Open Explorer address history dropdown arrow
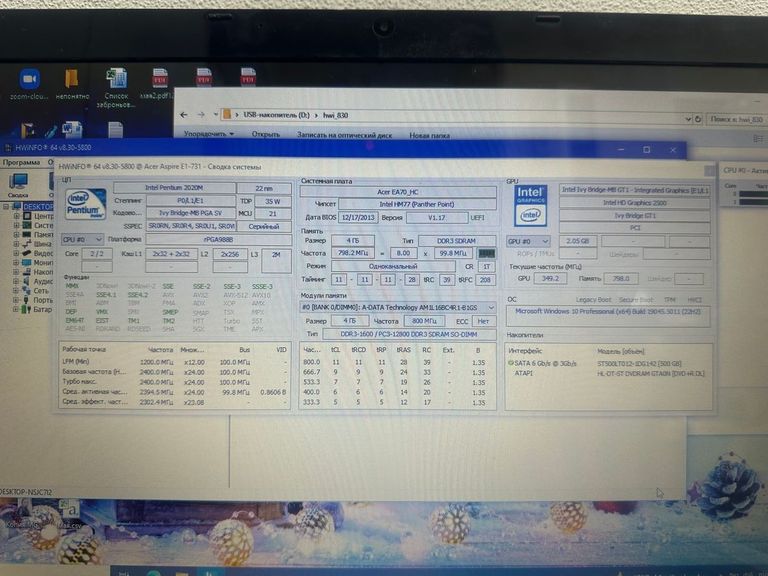The width and height of the screenshot is (768, 576). pos(688,119)
